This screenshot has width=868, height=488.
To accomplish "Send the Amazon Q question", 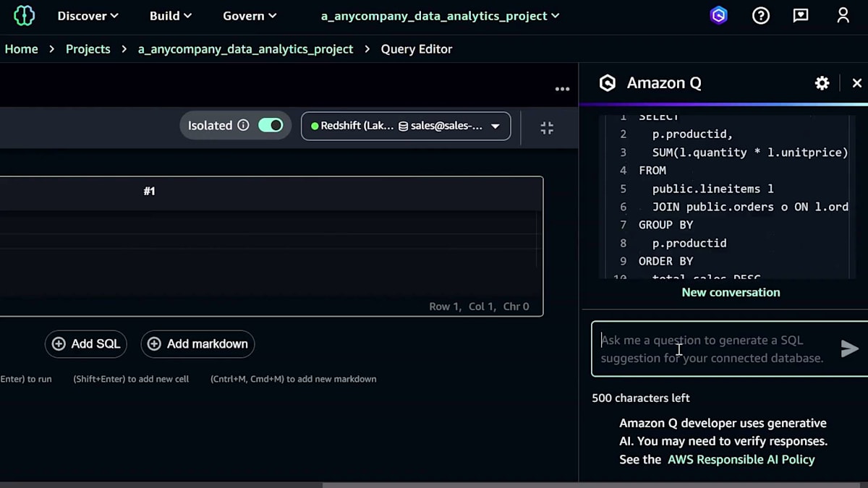I will click(x=849, y=349).
